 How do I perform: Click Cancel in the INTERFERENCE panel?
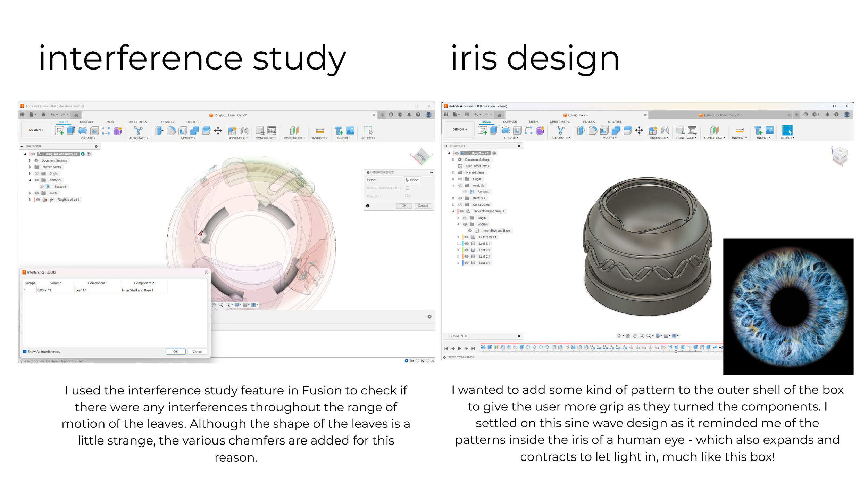click(423, 206)
